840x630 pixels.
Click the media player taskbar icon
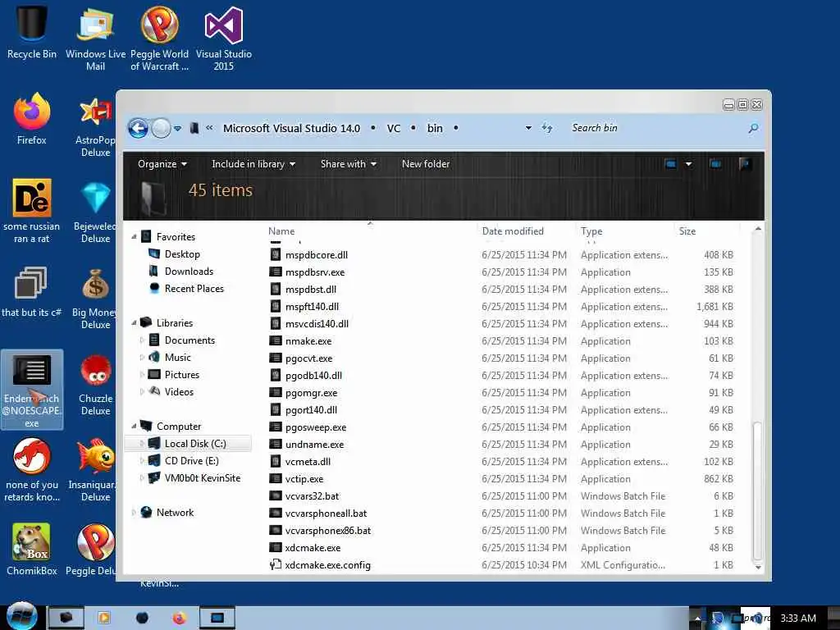click(x=104, y=619)
